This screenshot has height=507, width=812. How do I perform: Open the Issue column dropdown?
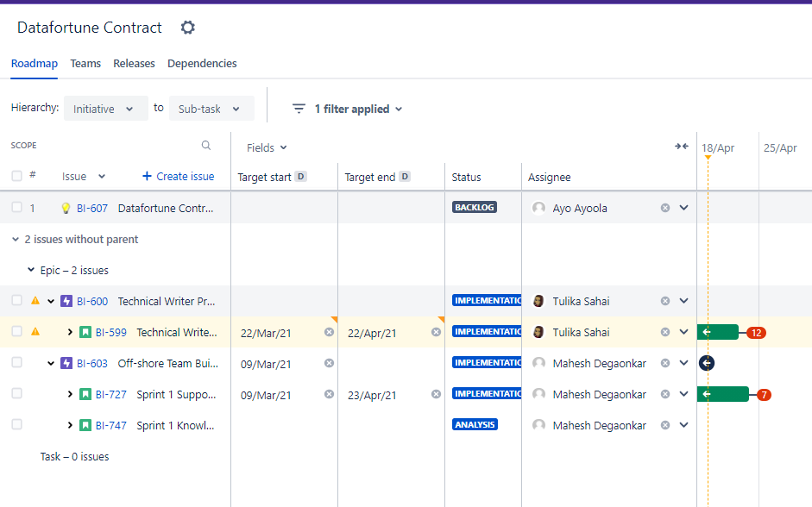coord(84,177)
